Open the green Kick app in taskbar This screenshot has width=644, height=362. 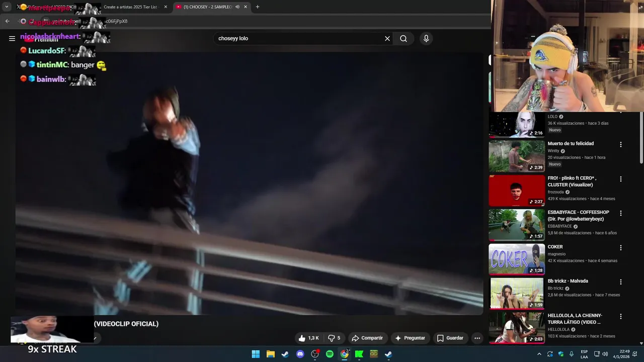pos(359,354)
